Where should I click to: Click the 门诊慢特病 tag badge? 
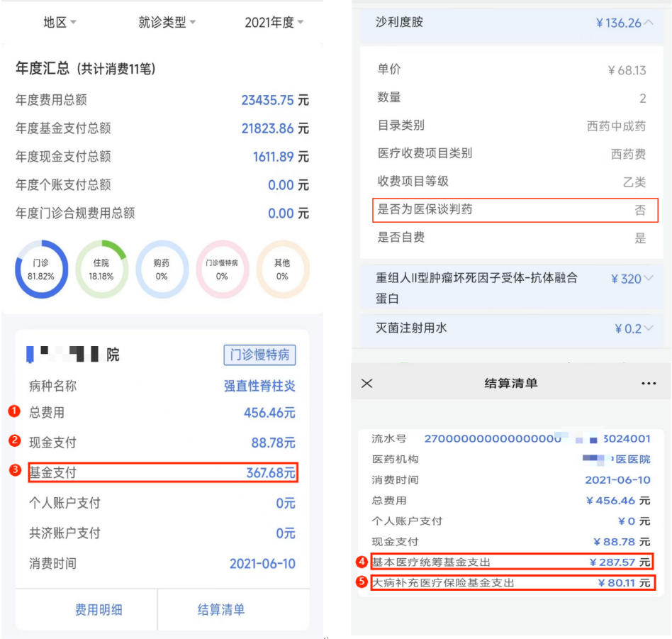[x=259, y=355]
